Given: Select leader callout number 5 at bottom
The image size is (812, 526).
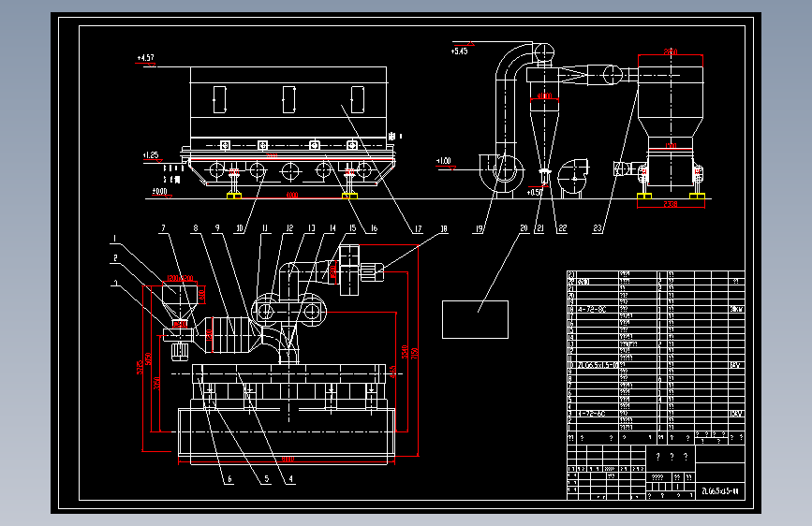Looking at the screenshot, I should [x=267, y=479].
